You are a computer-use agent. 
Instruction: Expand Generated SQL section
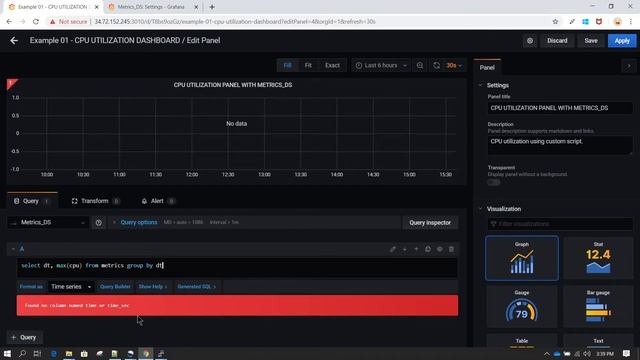tap(196, 287)
